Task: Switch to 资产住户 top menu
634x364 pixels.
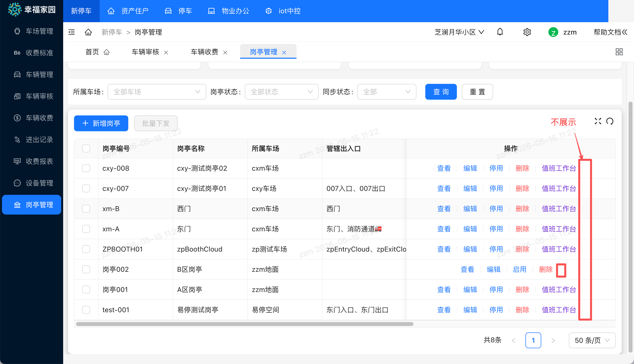Action: 128,11
